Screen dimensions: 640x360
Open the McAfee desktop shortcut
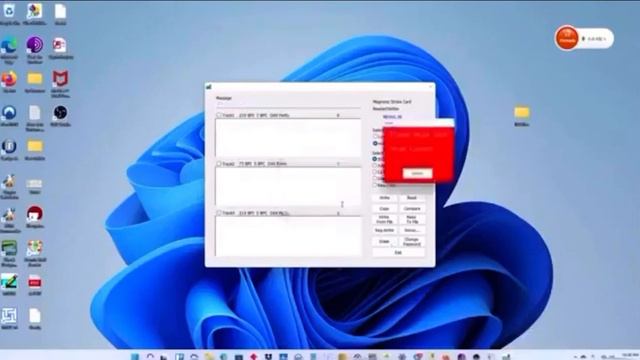[60, 79]
